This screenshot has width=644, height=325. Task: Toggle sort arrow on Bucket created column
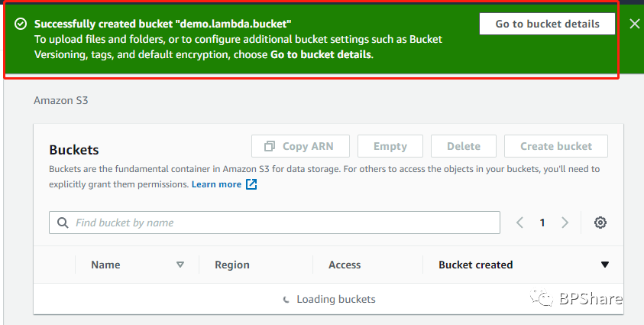(x=605, y=265)
